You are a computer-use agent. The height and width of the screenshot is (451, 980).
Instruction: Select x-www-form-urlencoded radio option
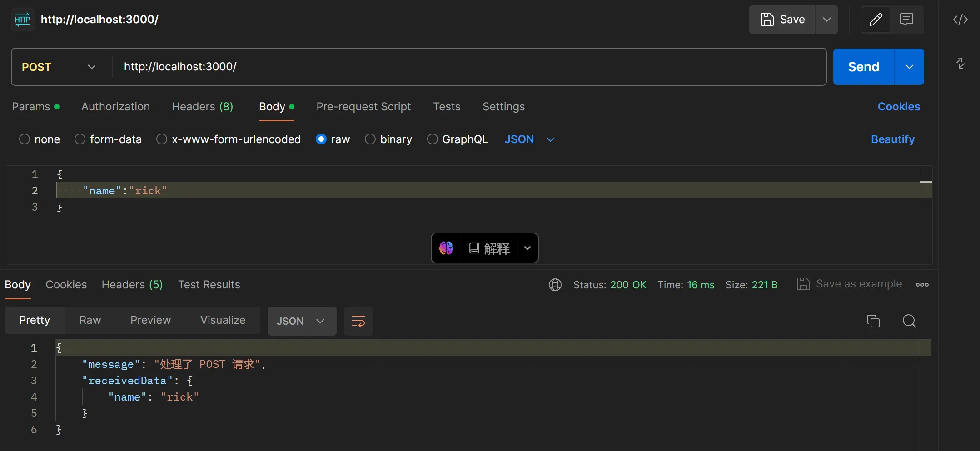click(162, 139)
